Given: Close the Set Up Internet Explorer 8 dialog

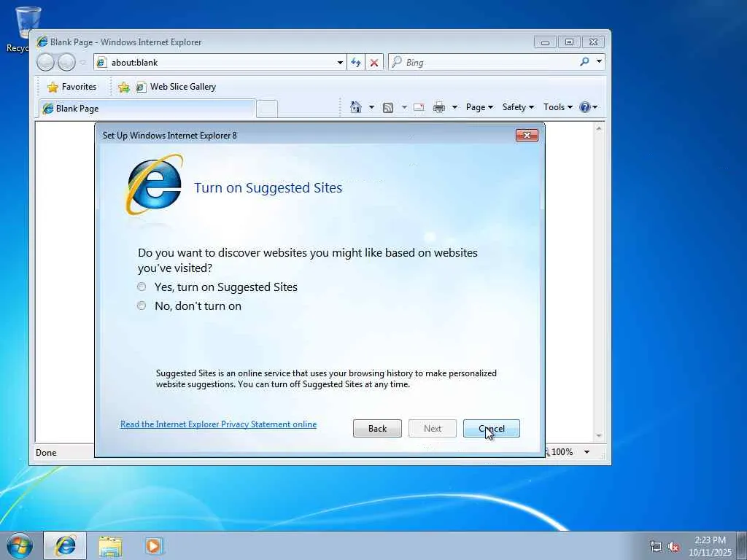Looking at the screenshot, I should (x=527, y=135).
